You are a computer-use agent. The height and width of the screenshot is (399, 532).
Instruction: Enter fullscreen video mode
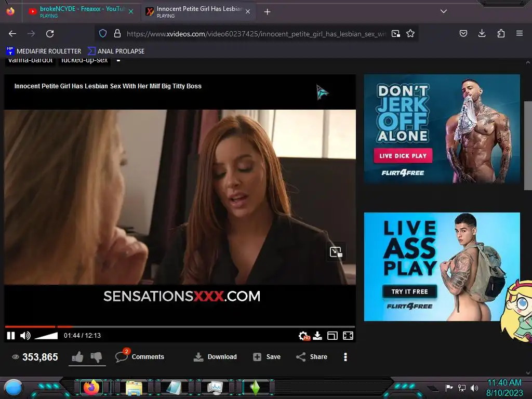click(x=348, y=336)
